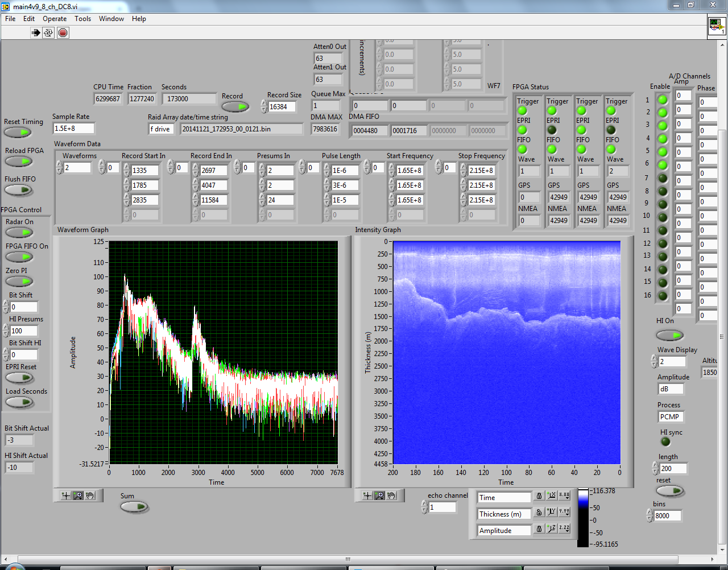
Task: Select zoom tool under Waveform Graph
Action: (x=78, y=495)
